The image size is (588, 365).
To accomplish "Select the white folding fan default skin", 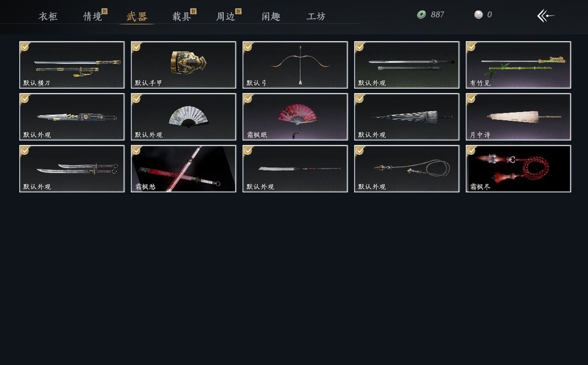I will [183, 117].
